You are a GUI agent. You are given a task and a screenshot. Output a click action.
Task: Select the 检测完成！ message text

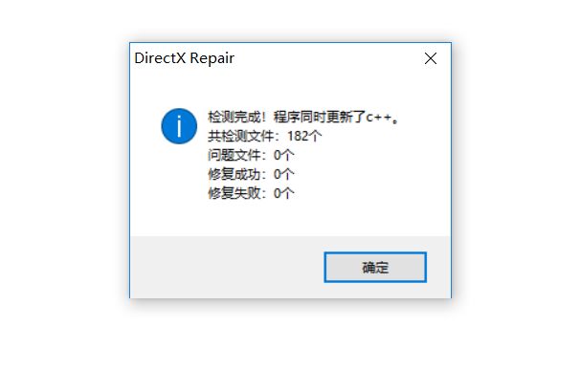[x=237, y=117]
